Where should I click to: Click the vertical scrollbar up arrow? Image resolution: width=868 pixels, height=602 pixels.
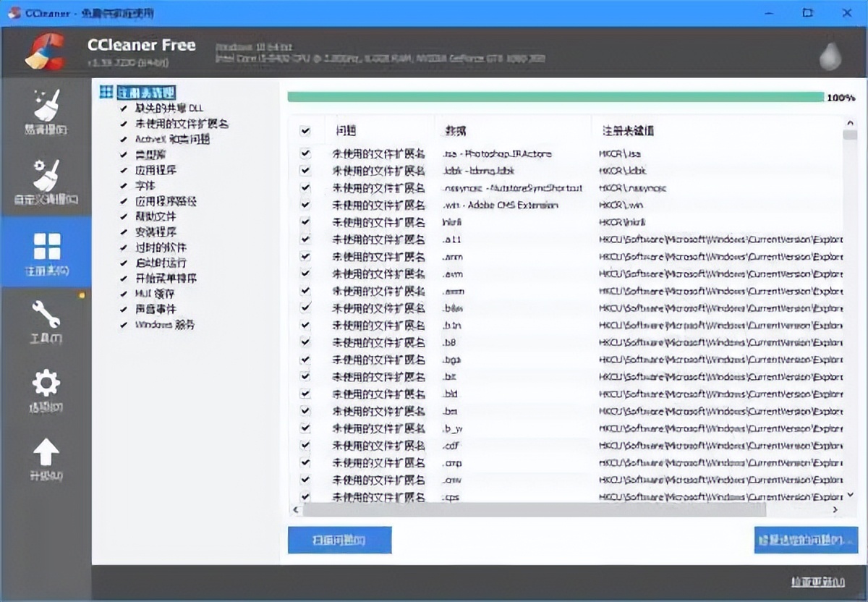tap(850, 123)
